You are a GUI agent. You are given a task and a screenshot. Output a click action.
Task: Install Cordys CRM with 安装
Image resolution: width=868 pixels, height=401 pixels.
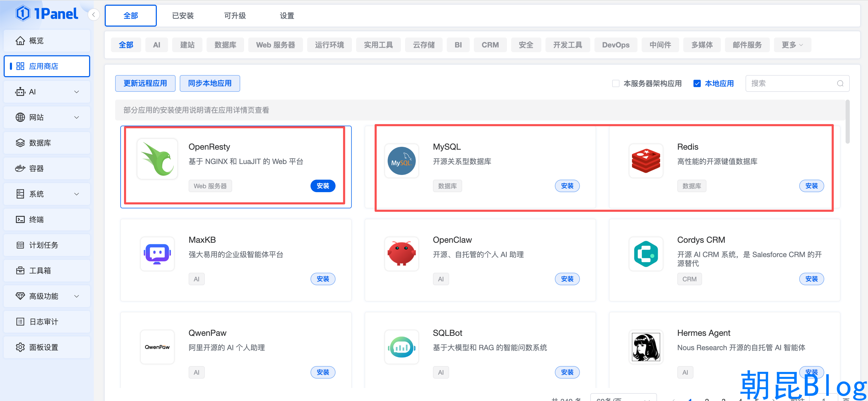click(812, 279)
